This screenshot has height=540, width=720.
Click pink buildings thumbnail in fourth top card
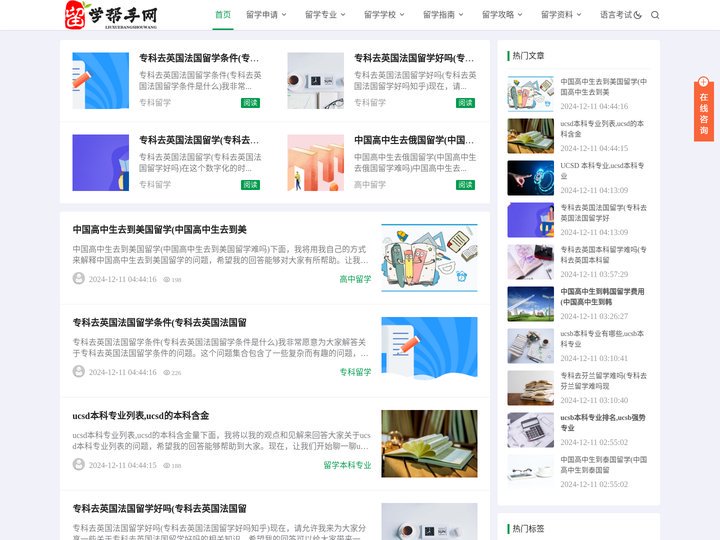click(315, 163)
